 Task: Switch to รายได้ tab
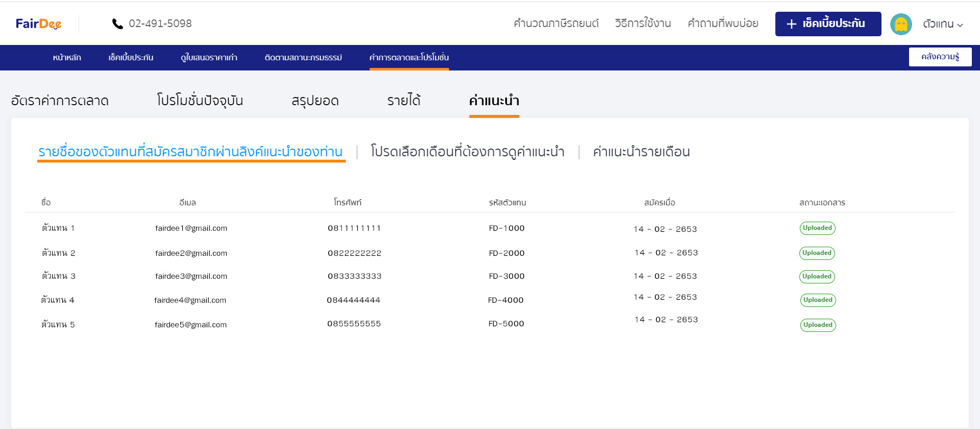[404, 101]
